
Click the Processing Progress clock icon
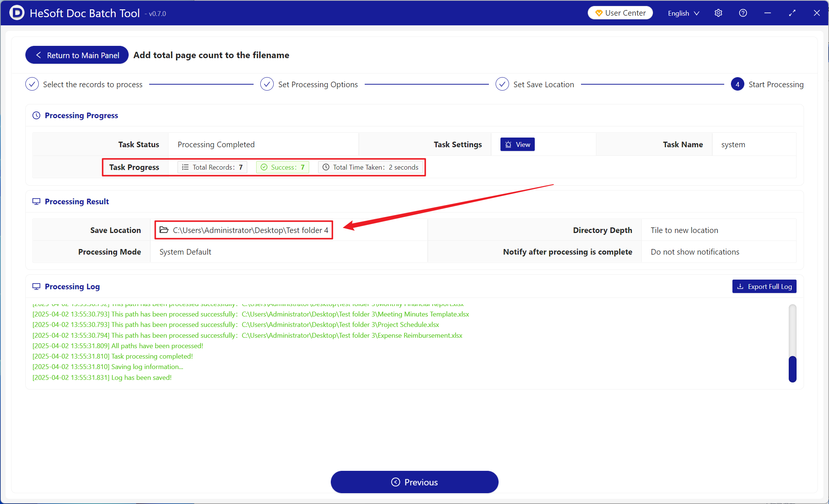tap(36, 116)
